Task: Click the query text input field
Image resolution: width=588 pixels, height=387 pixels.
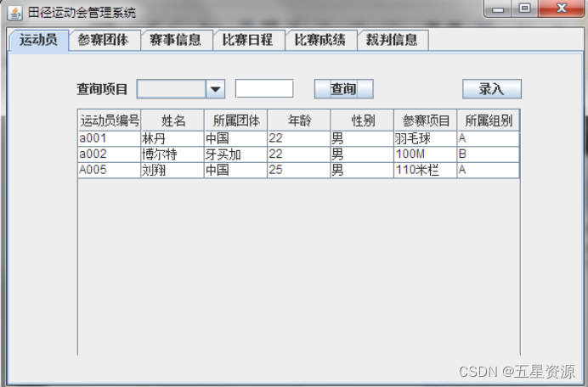Action: pyautogui.click(x=264, y=89)
